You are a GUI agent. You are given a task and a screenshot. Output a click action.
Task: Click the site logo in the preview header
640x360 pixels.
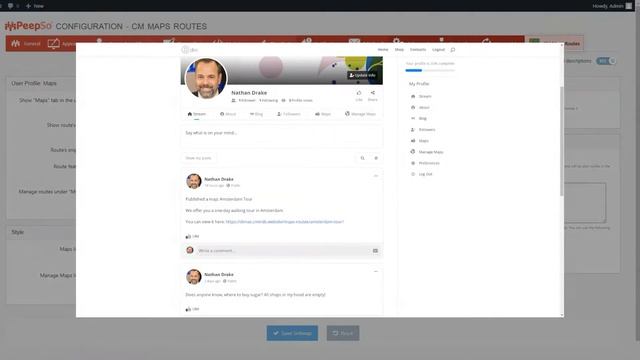189,50
